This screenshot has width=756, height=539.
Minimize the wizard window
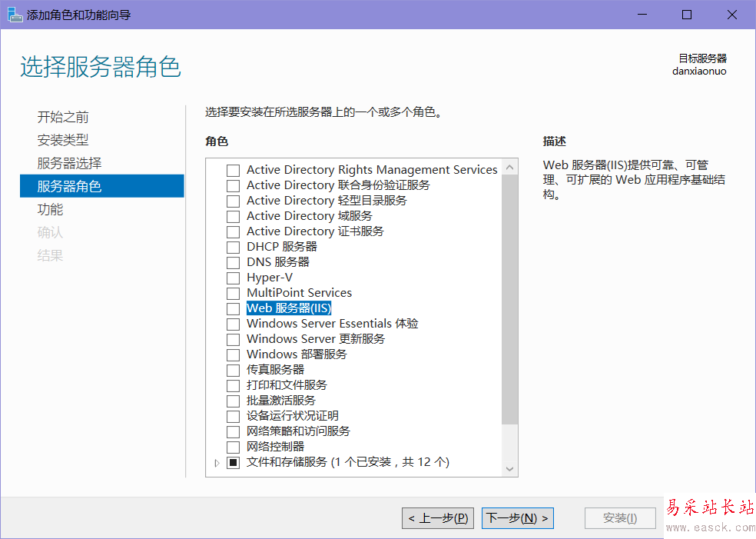(x=642, y=15)
